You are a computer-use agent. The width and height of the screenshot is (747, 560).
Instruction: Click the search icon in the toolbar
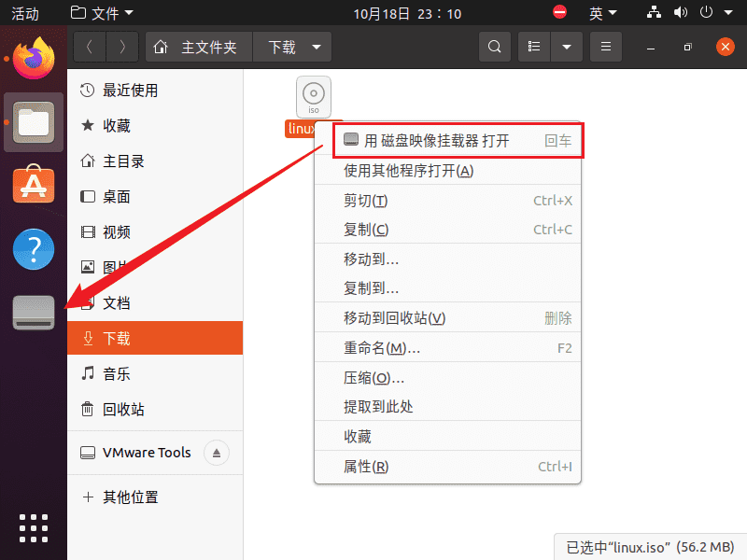(x=495, y=47)
